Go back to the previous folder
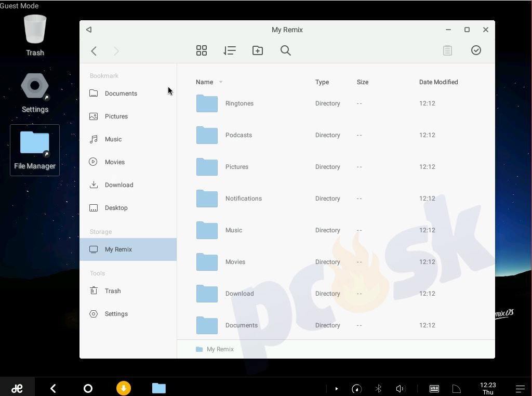This screenshot has height=396, width=532. 94,51
